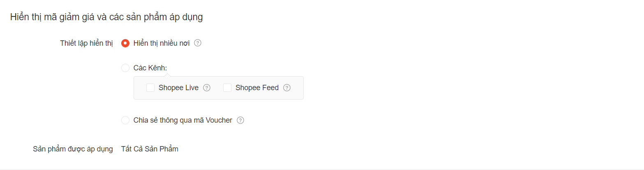Click the Các Kênh label text

click(150, 68)
